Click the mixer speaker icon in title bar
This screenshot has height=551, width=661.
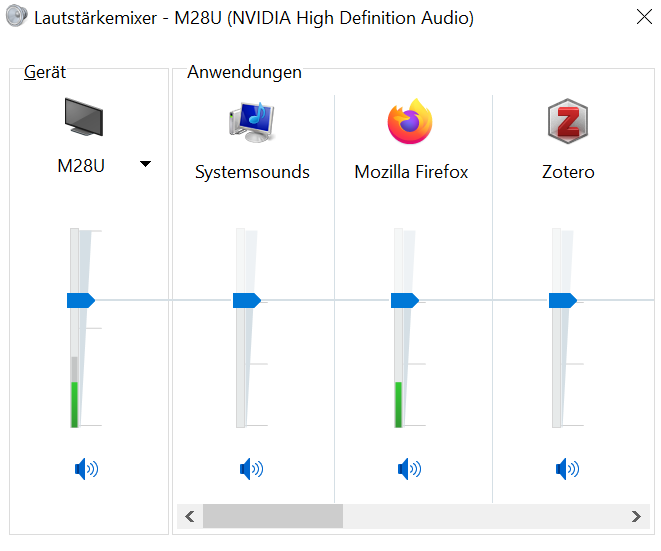(17, 17)
